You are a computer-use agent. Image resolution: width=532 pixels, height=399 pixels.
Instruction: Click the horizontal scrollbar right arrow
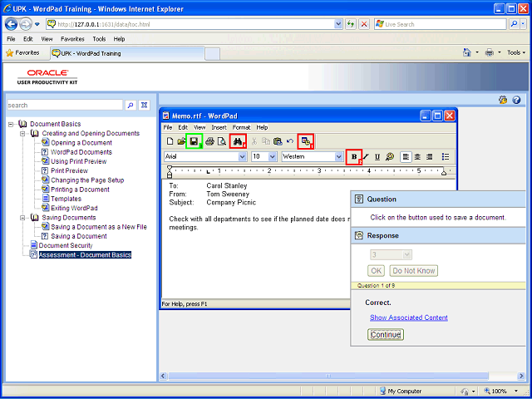point(521,376)
